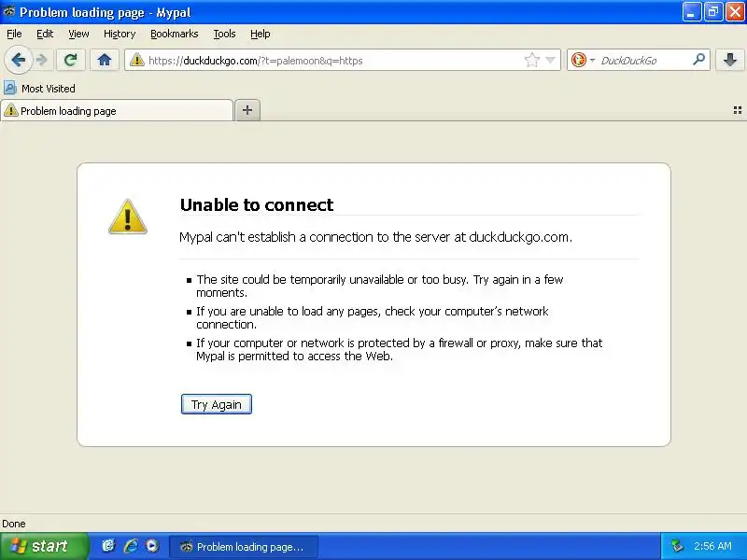Minimize the Mypal window
Screen dimensions: 747x560
coord(691,12)
